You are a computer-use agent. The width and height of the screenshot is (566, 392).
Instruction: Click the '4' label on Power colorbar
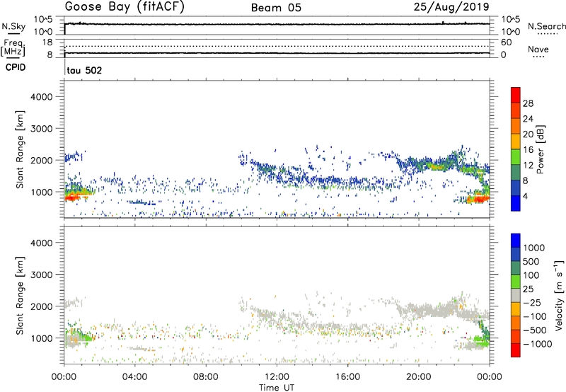click(526, 197)
